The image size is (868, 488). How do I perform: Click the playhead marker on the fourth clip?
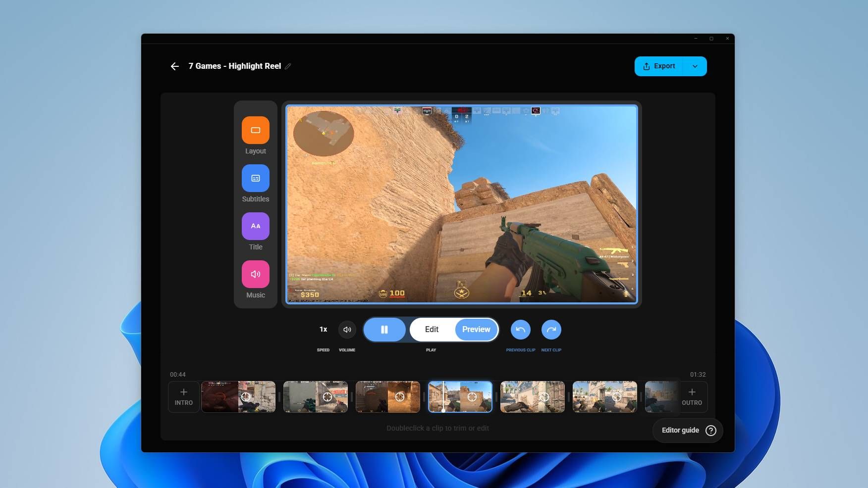[443, 410]
